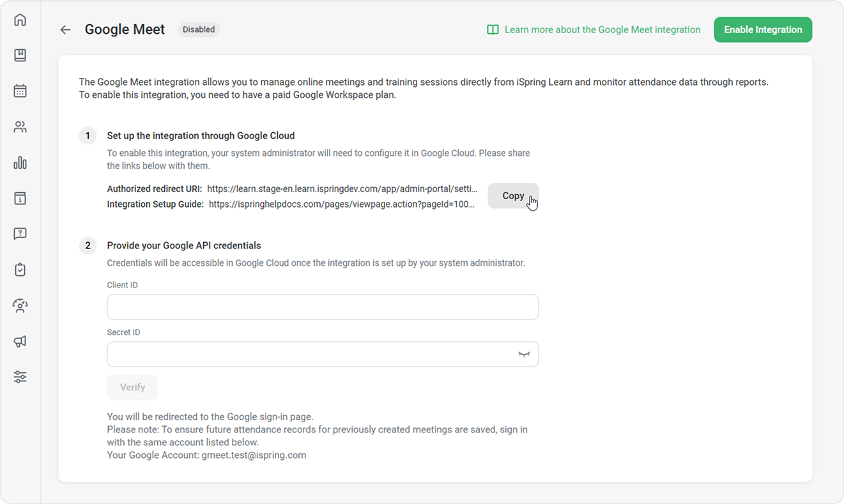Open the info box sidebar icon

[x=20, y=198]
